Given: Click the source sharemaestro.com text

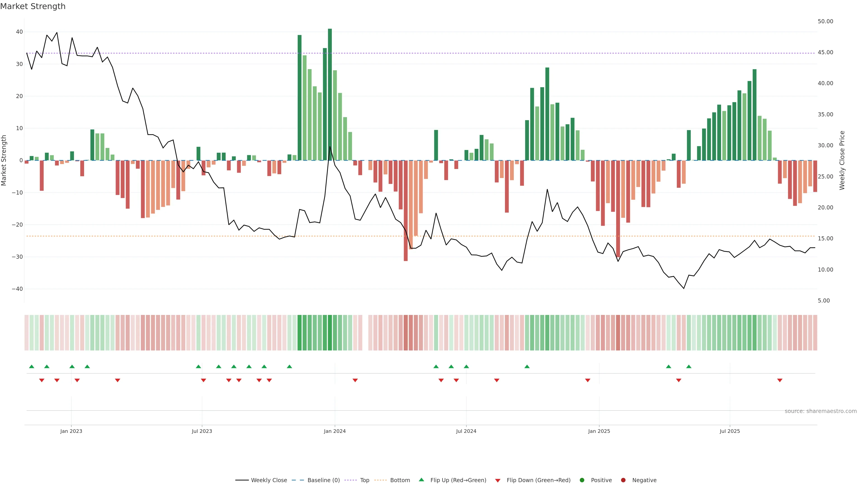Looking at the screenshot, I should coord(821,411).
